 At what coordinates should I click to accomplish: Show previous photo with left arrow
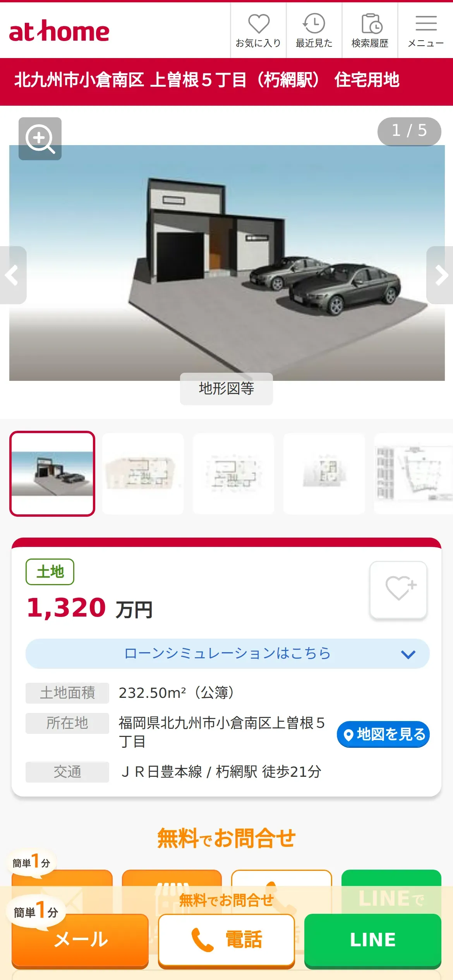point(13,275)
